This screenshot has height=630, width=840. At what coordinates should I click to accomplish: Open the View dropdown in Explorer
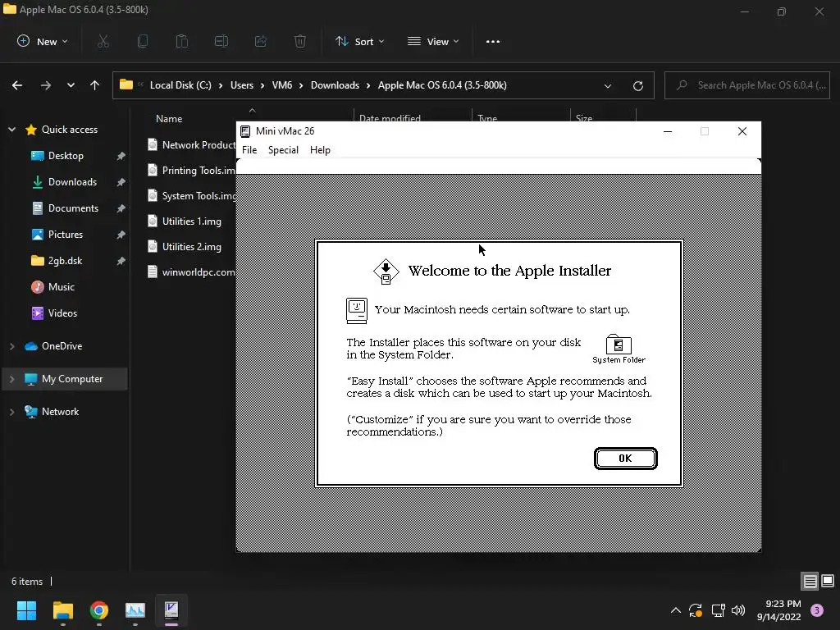pos(433,41)
